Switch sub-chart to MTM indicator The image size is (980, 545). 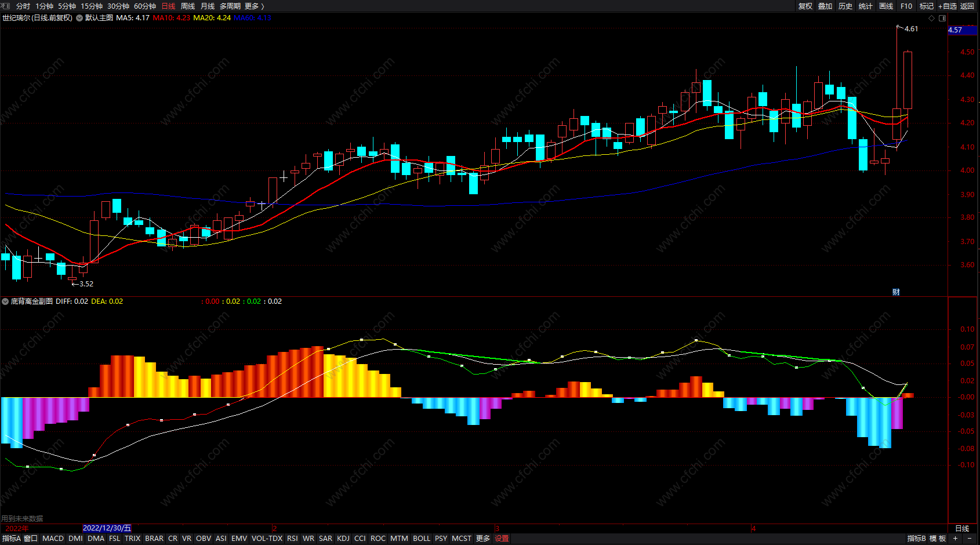point(399,539)
